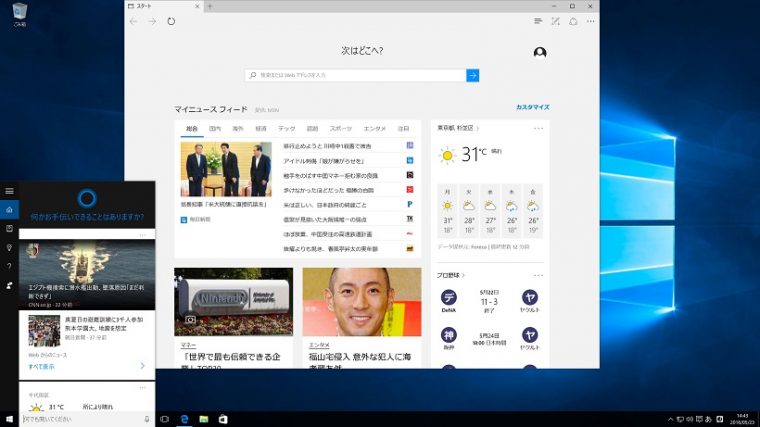The height and width of the screenshot is (427, 760).
Task: Open プロ野球 card's three-dot menu
Action: pyautogui.click(x=538, y=275)
